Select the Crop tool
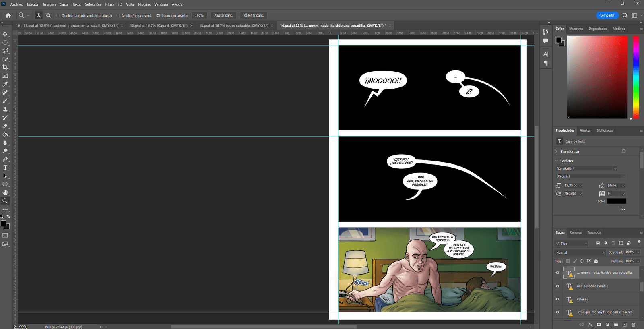 pyautogui.click(x=5, y=68)
